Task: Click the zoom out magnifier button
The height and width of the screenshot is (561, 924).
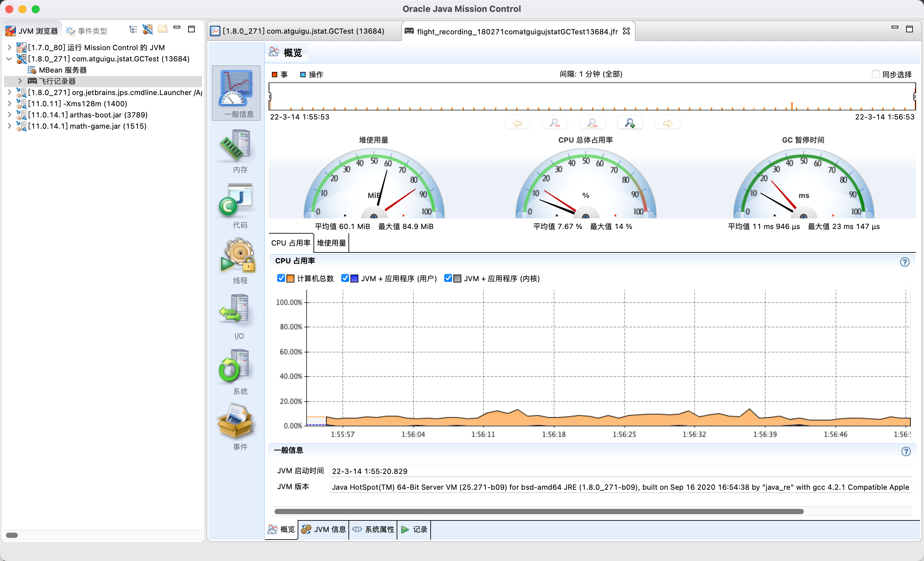Action: pos(555,123)
